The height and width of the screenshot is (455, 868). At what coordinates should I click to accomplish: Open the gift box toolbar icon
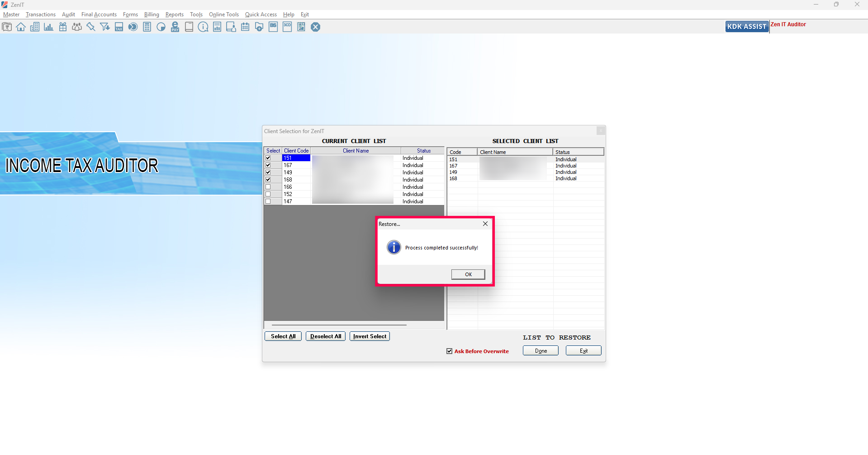(x=63, y=27)
